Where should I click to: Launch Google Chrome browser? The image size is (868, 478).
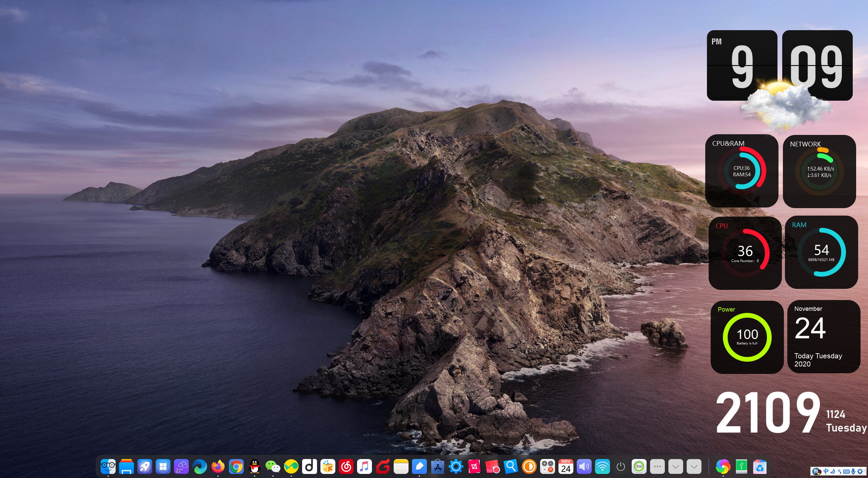pos(236,467)
